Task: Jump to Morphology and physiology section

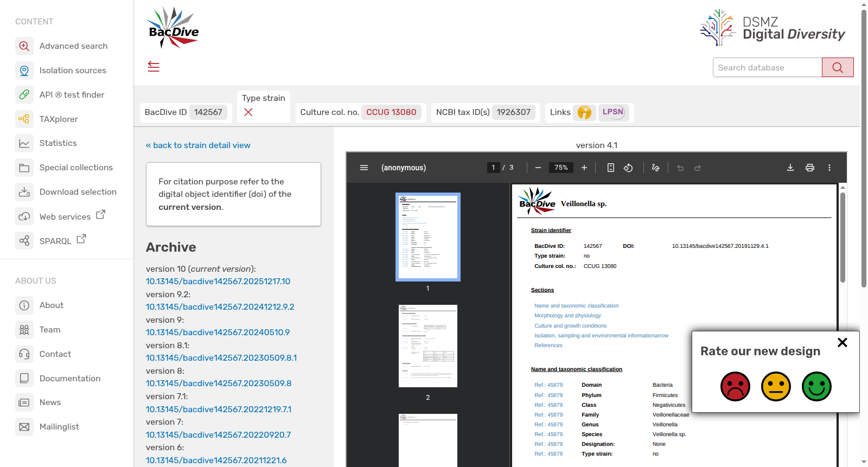Action: 567,316
